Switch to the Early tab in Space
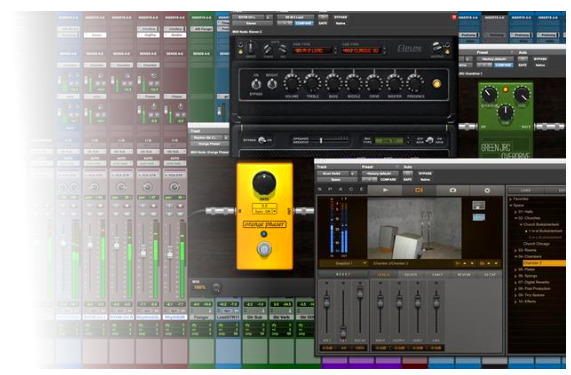The height and width of the screenshot is (375, 571). [437, 275]
